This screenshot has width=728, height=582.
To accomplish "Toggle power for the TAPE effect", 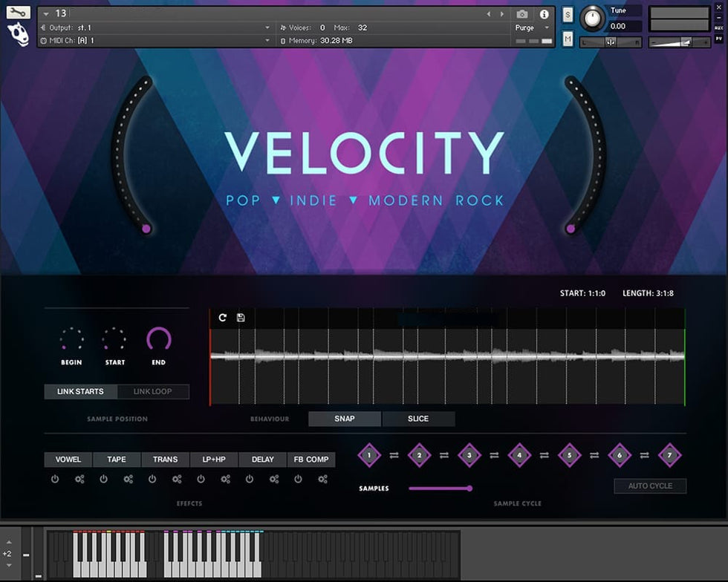I will 103,480.
